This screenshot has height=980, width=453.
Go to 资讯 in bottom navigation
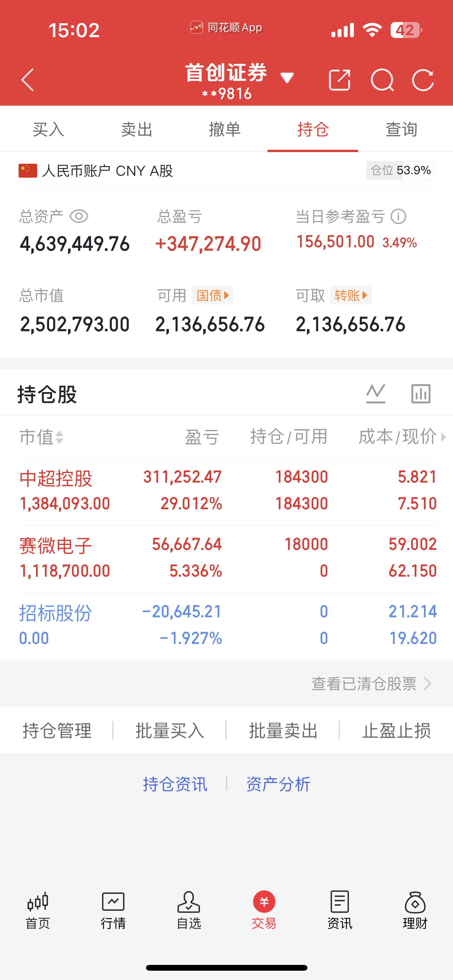coord(340,911)
